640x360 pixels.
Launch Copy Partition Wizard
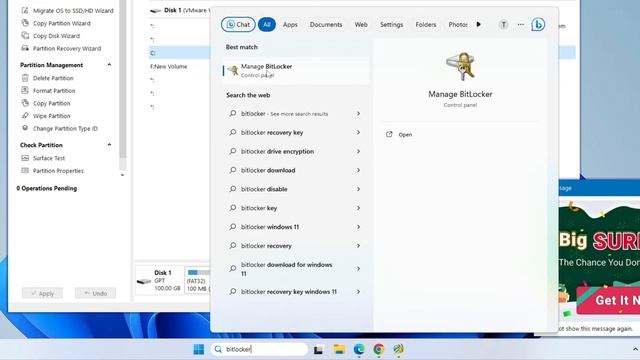click(56, 23)
